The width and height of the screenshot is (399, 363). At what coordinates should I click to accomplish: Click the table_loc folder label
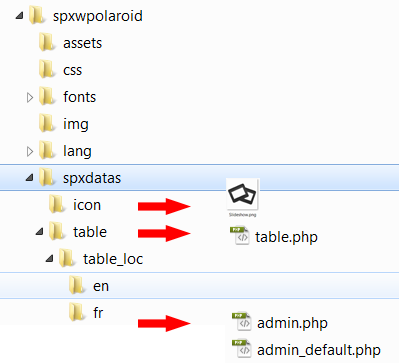113,259
